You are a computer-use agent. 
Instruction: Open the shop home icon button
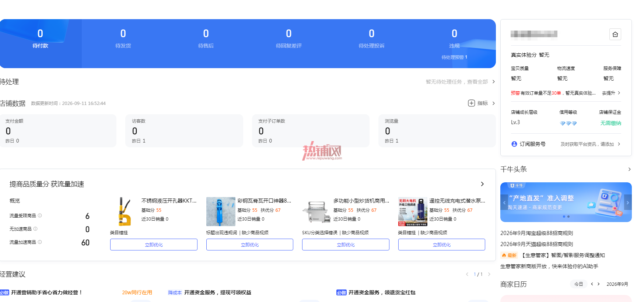pyautogui.click(x=615, y=34)
